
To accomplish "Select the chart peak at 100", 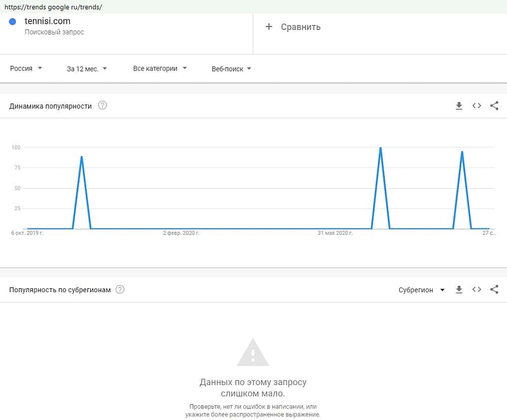I will [381, 148].
